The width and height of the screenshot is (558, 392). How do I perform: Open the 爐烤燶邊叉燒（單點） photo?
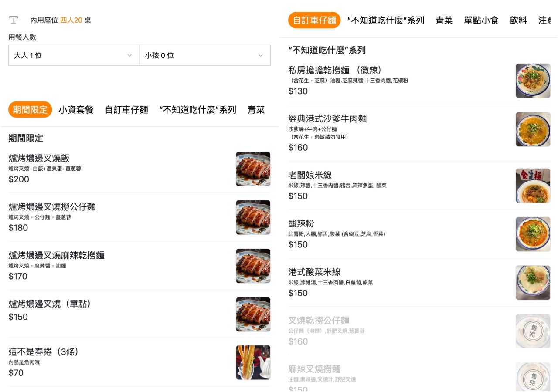(253, 314)
